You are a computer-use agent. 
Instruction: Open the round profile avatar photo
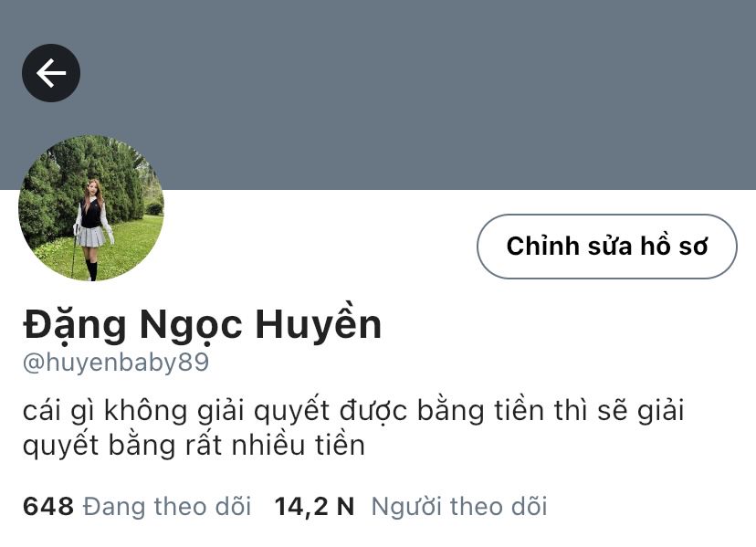pyautogui.click(x=91, y=208)
